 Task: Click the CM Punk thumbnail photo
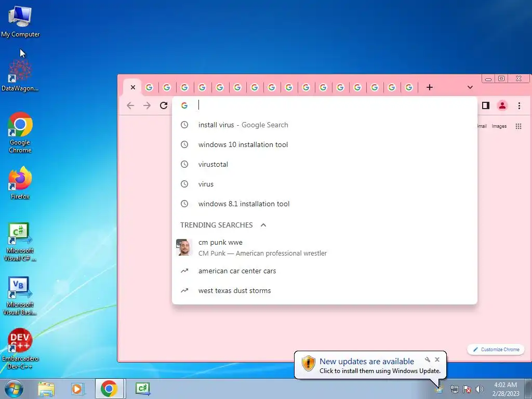[184, 247]
